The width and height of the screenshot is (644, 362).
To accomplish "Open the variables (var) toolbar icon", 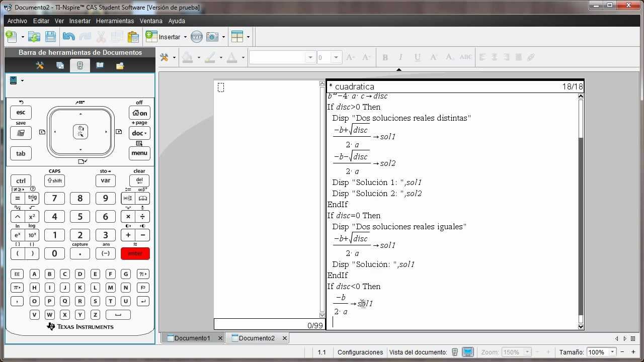I will tap(197, 37).
